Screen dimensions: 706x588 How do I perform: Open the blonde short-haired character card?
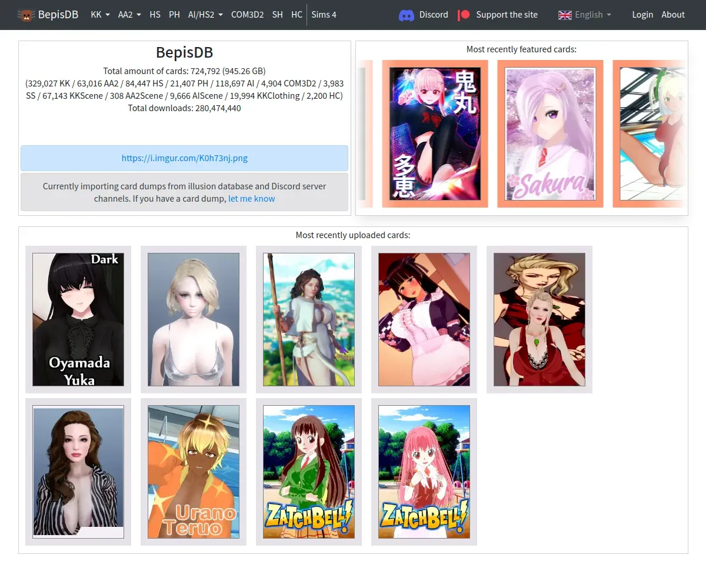click(x=194, y=319)
